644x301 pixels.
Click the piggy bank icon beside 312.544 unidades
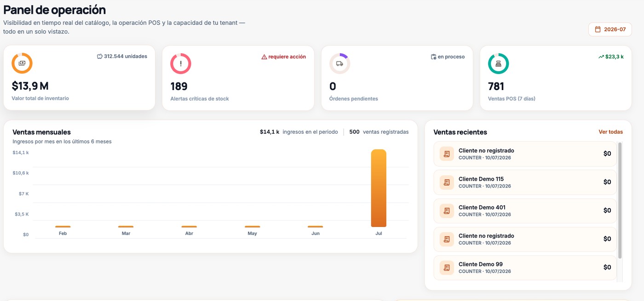pyautogui.click(x=99, y=57)
